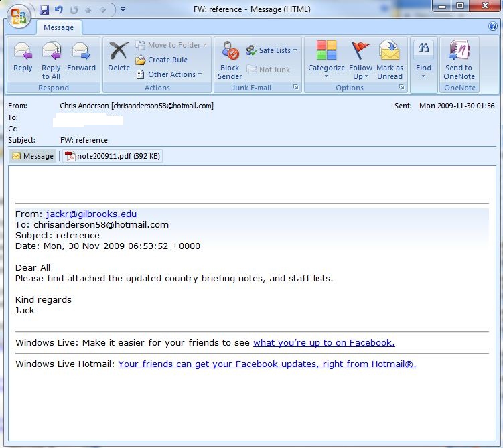Click the Office button orb
The width and height of the screenshot is (503, 448).
(19, 17)
